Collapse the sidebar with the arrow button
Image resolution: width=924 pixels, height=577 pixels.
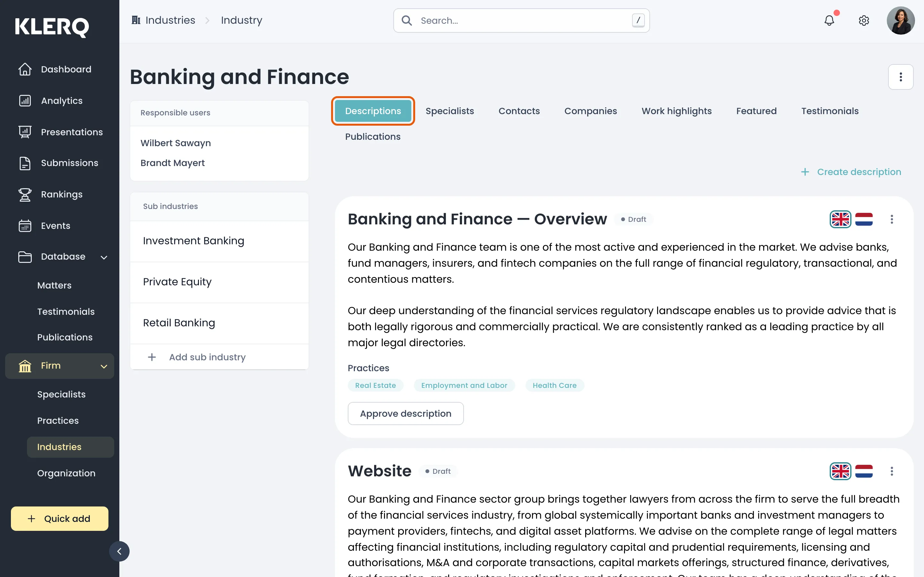[119, 551]
